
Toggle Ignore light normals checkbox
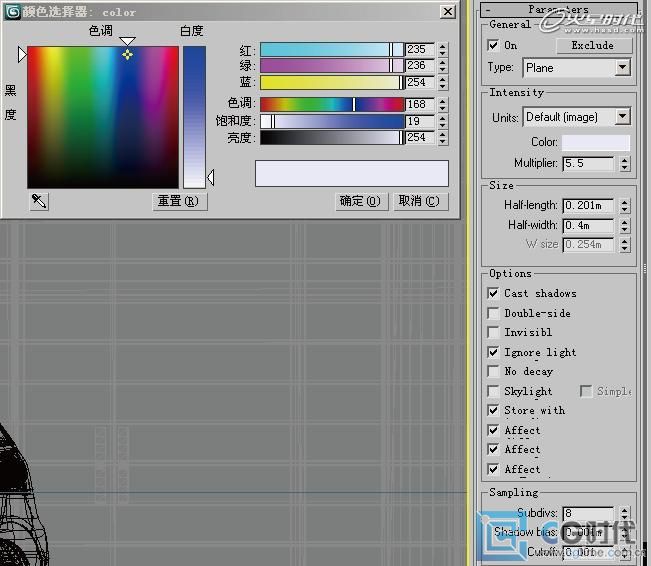coord(493,352)
